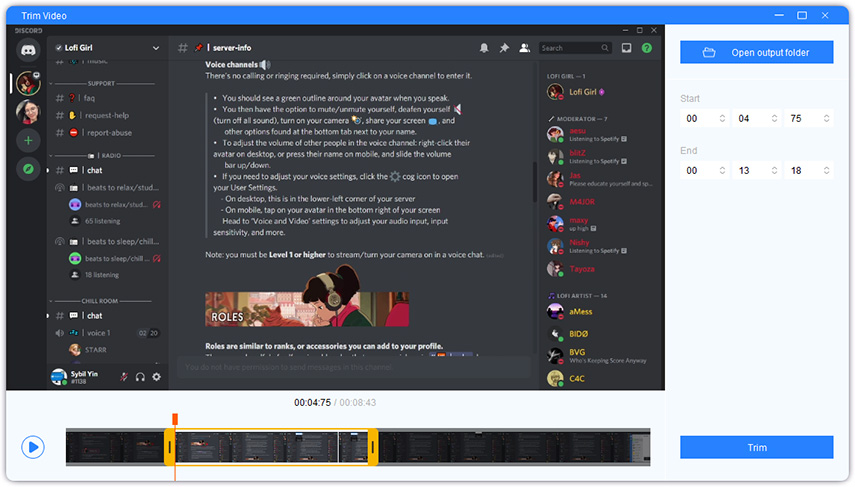855x487 pixels.
Task: Select the Lofi Girl server avatar
Action: tap(28, 83)
